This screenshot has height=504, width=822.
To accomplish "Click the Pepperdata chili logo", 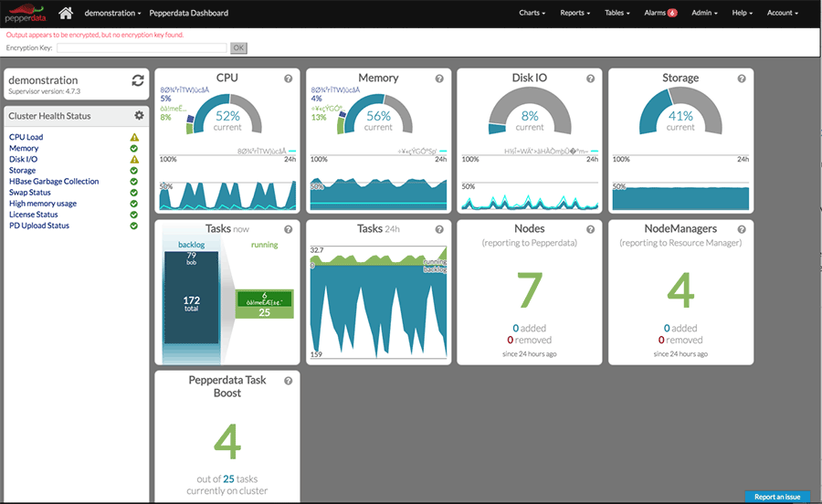I will pos(26,13).
